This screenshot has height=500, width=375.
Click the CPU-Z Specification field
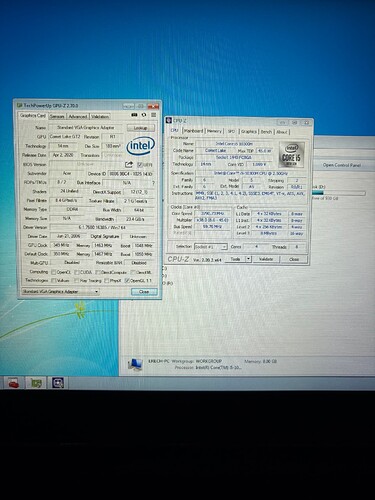(251, 173)
